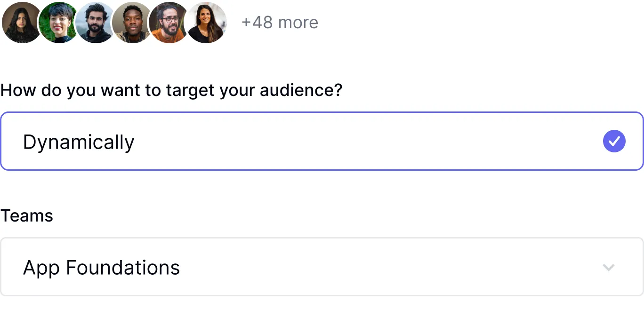This screenshot has height=333, width=644.
Task: Click the word 'more' beside the avatars
Action: click(x=298, y=23)
